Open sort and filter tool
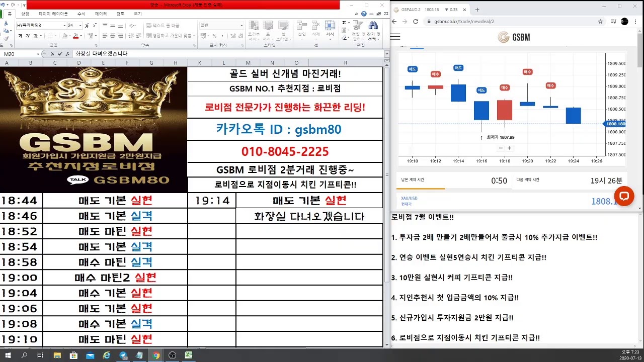 pyautogui.click(x=357, y=31)
